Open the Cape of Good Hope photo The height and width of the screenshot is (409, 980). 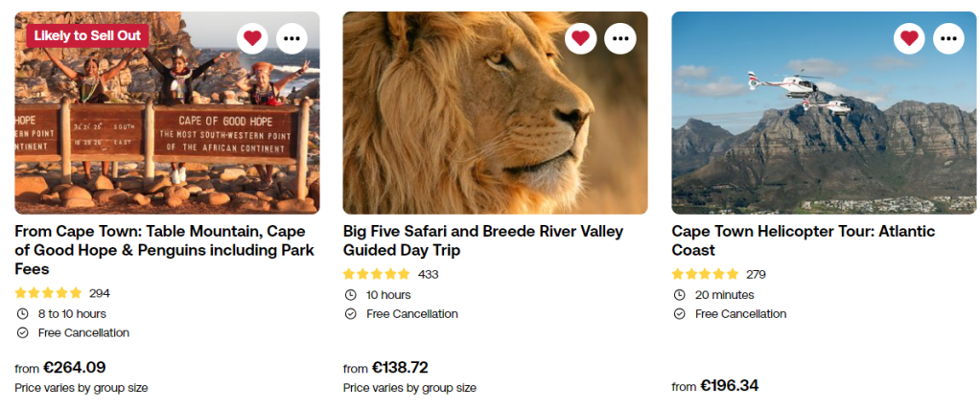coord(167,134)
